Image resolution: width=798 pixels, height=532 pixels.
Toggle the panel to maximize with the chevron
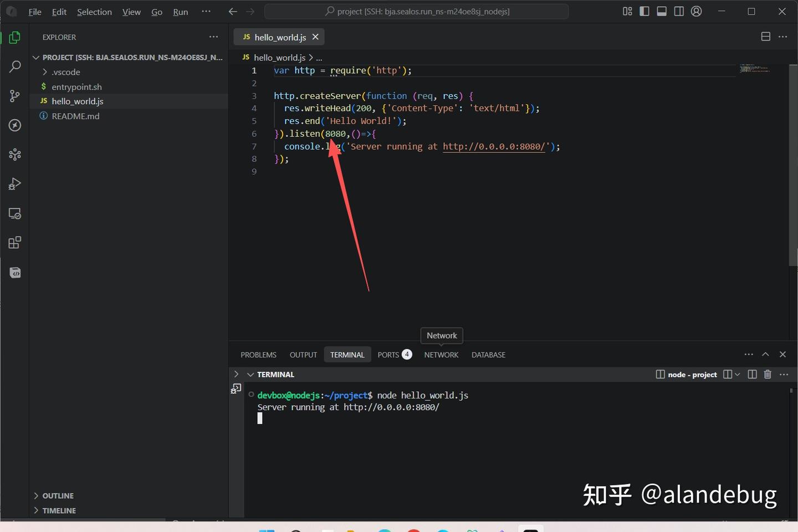pos(765,354)
